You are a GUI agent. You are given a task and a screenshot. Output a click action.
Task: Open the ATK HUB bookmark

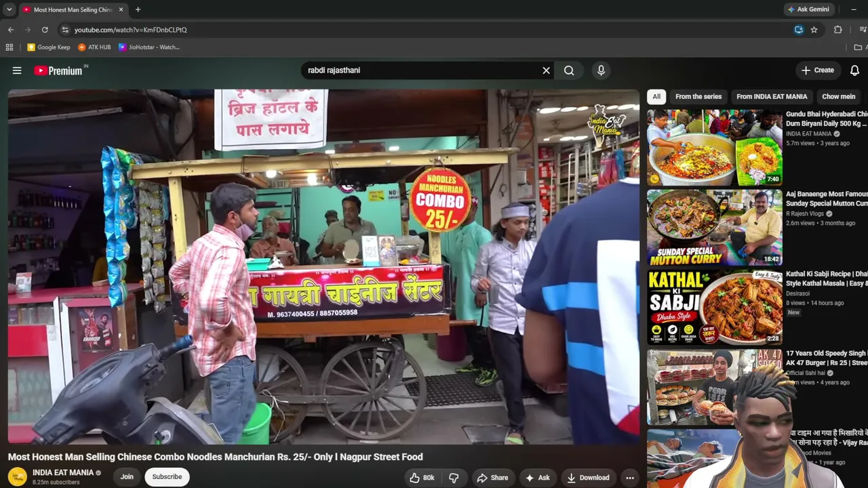(x=94, y=47)
